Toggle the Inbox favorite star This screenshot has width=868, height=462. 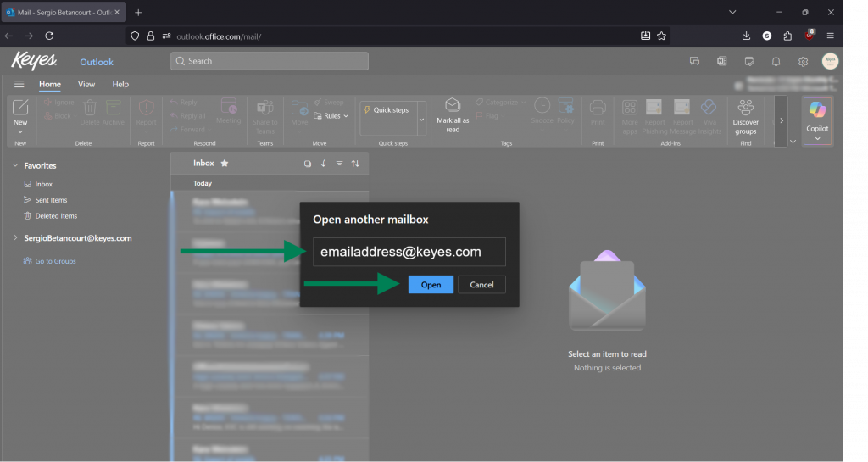point(224,163)
